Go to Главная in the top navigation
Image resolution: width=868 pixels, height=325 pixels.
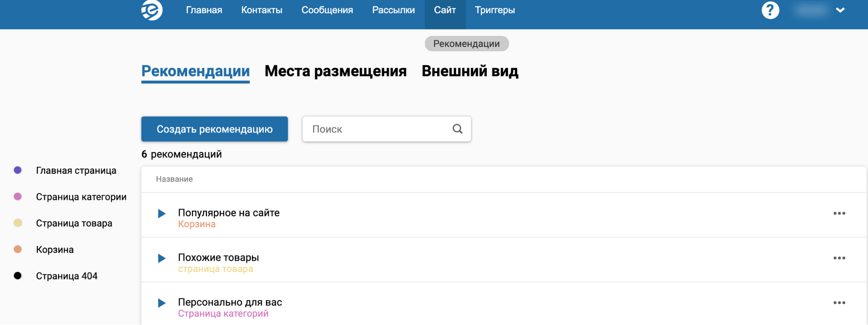[x=204, y=10]
